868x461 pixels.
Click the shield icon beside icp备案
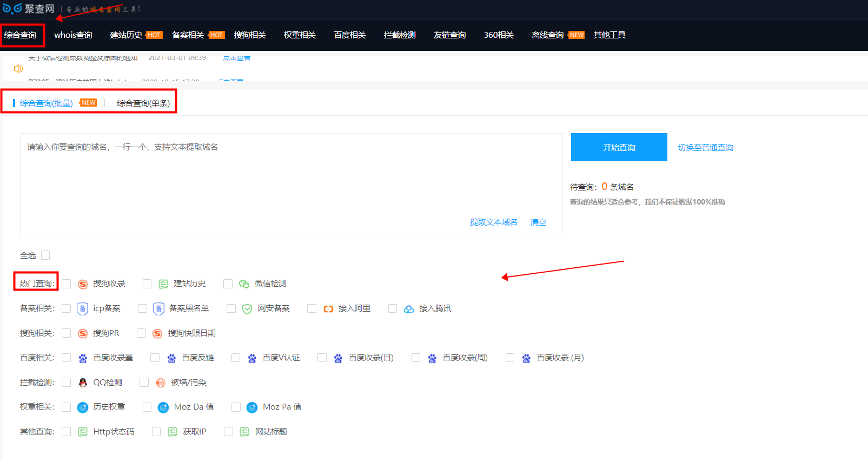click(83, 309)
